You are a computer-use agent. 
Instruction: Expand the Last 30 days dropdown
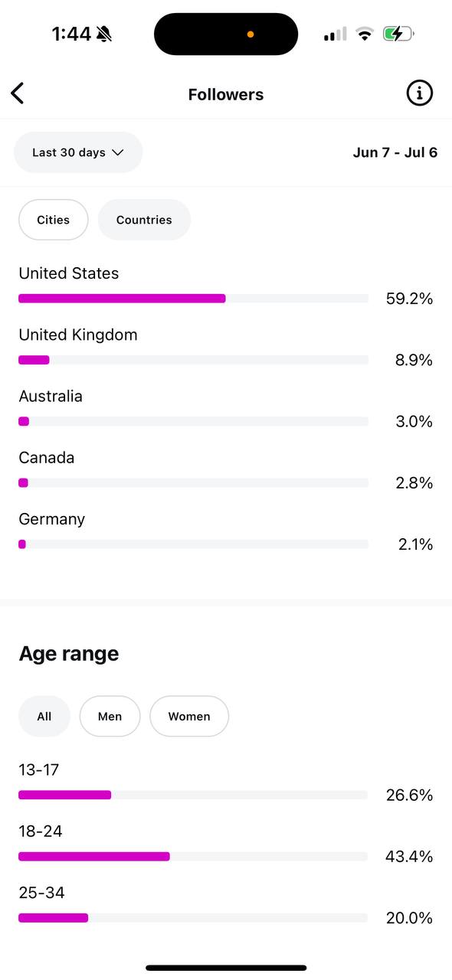[78, 152]
